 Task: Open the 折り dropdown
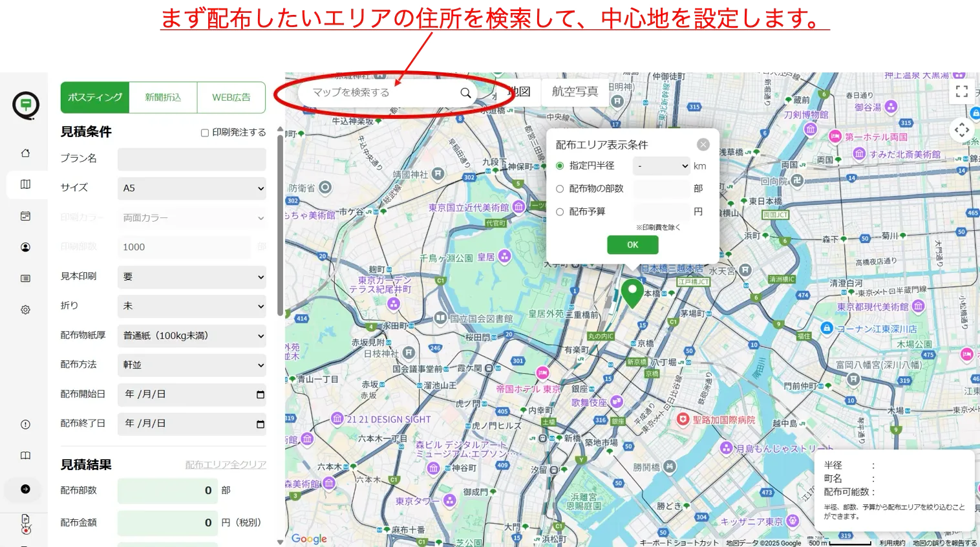tap(192, 306)
